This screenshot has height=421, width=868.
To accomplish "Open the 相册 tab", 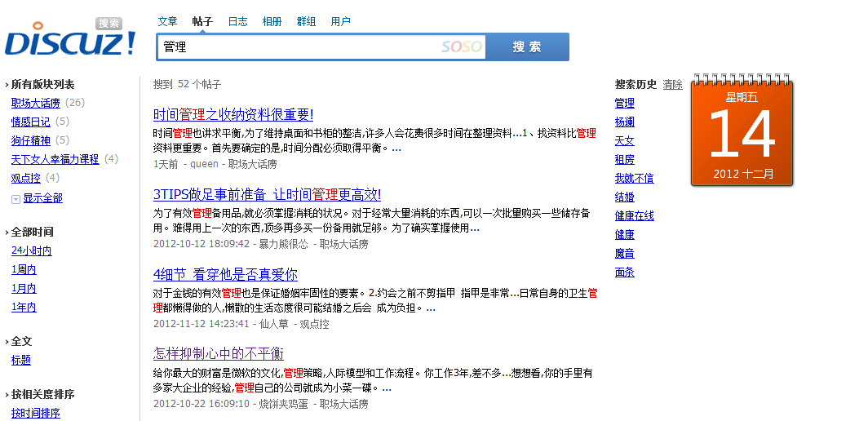I will pos(272,21).
